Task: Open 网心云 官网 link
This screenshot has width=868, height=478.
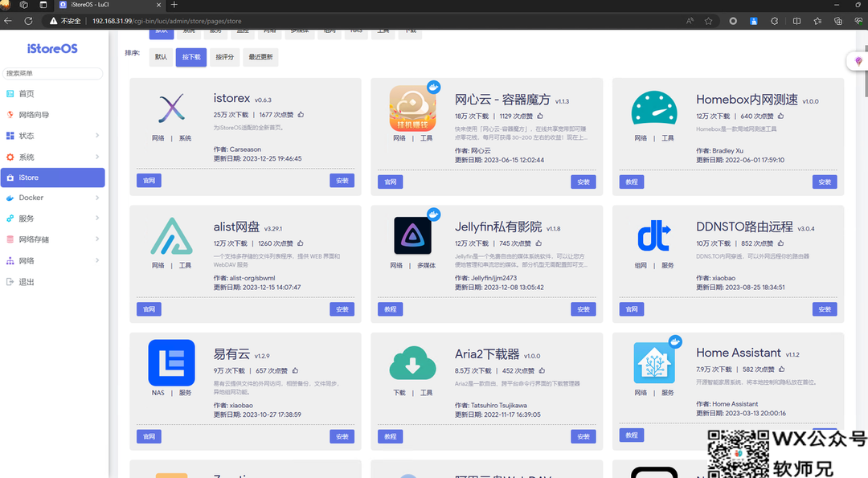Action: pyautogui.click(x=391, y=182)
